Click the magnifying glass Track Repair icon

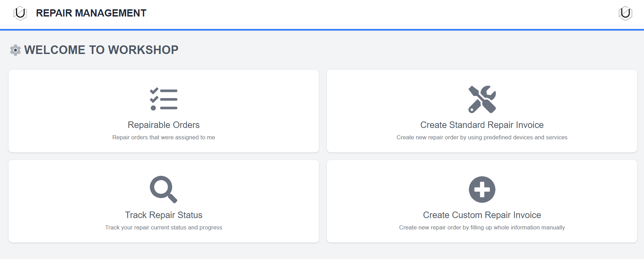click(164, 189)
